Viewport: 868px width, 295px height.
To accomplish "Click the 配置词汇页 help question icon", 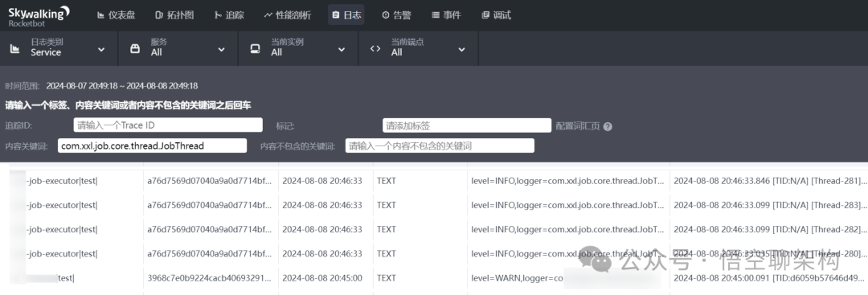I will [608, 126].
